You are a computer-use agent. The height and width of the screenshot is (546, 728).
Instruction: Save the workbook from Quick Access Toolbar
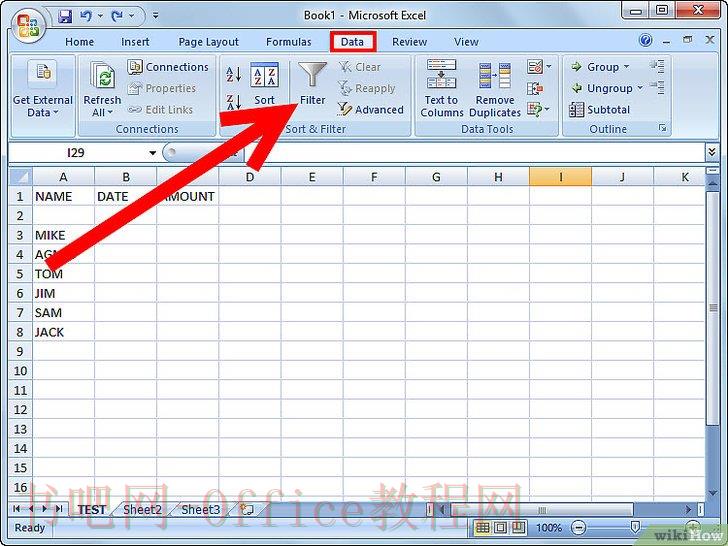[65, 17]
